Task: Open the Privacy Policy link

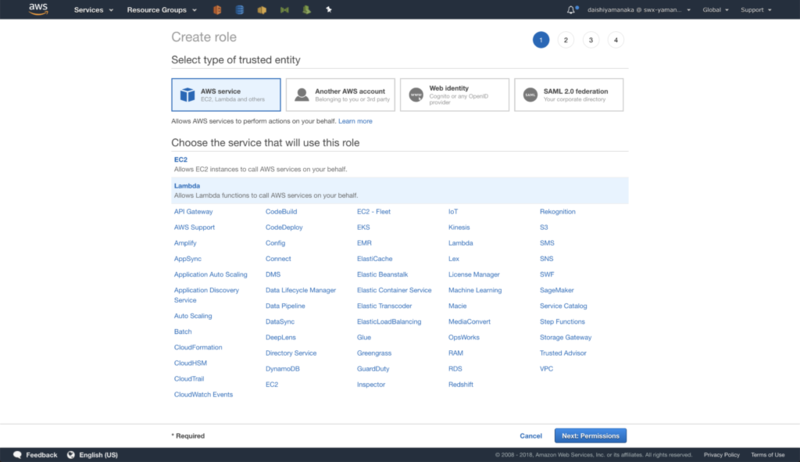Action: 721,454
